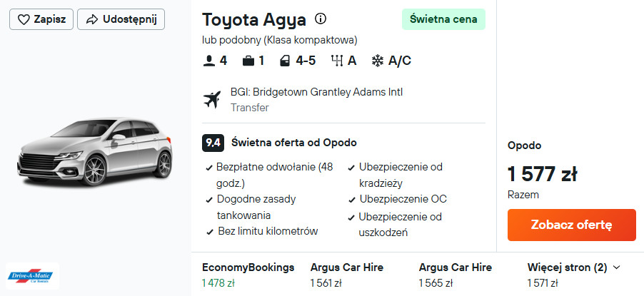Click the car doors icon
Screen dimensions: 644x296
click(286, 61)
